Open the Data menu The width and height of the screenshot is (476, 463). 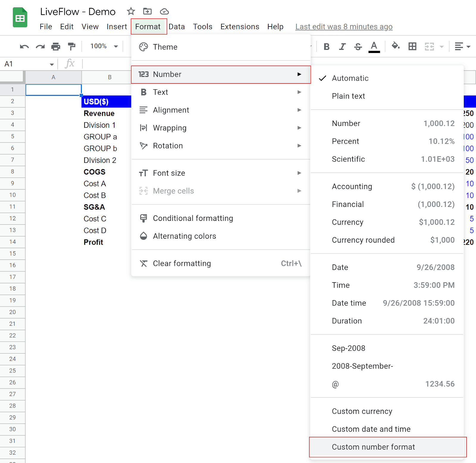(177, 27)
